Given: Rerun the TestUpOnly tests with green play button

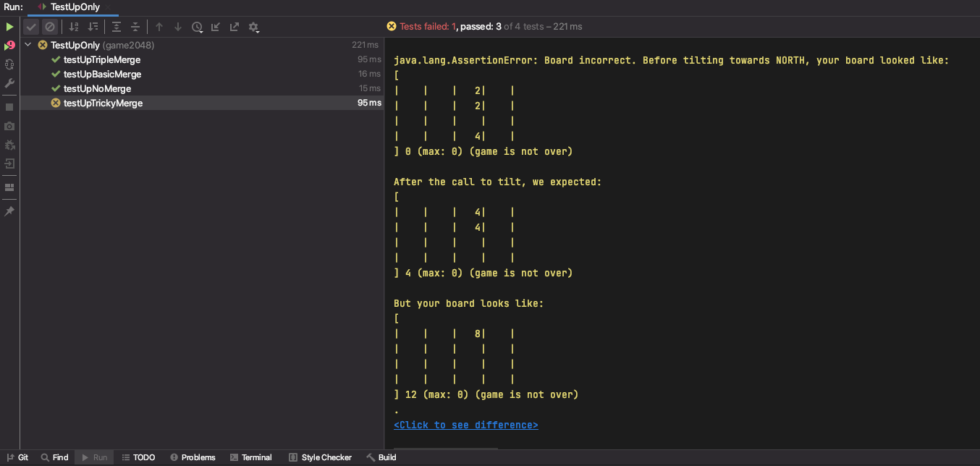Looking at the screenshot, I should click(9, 27).
